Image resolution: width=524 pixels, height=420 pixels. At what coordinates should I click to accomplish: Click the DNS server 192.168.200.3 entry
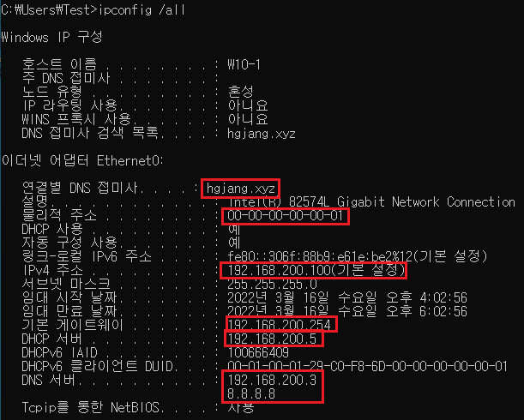point(272,380)
